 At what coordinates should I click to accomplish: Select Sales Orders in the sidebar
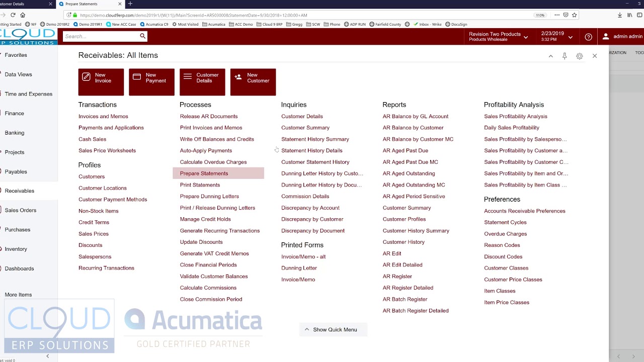click(x=21, y=210)
